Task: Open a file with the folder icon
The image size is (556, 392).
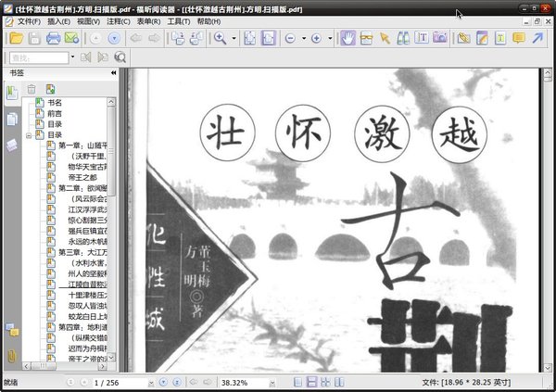Action: pos(16,38)
